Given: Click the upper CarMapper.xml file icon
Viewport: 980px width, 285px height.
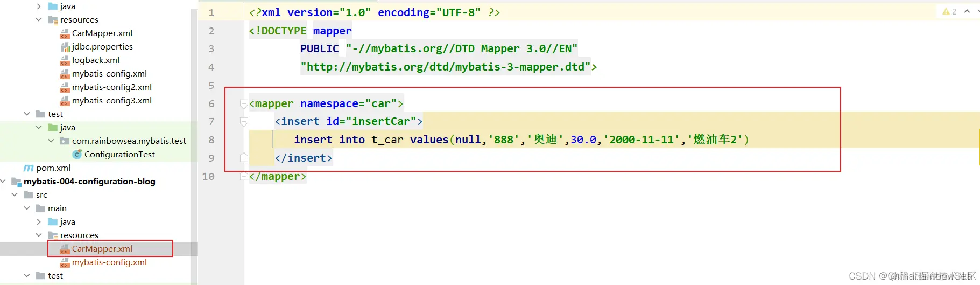Looking at the screenshot, I should 65,33.
